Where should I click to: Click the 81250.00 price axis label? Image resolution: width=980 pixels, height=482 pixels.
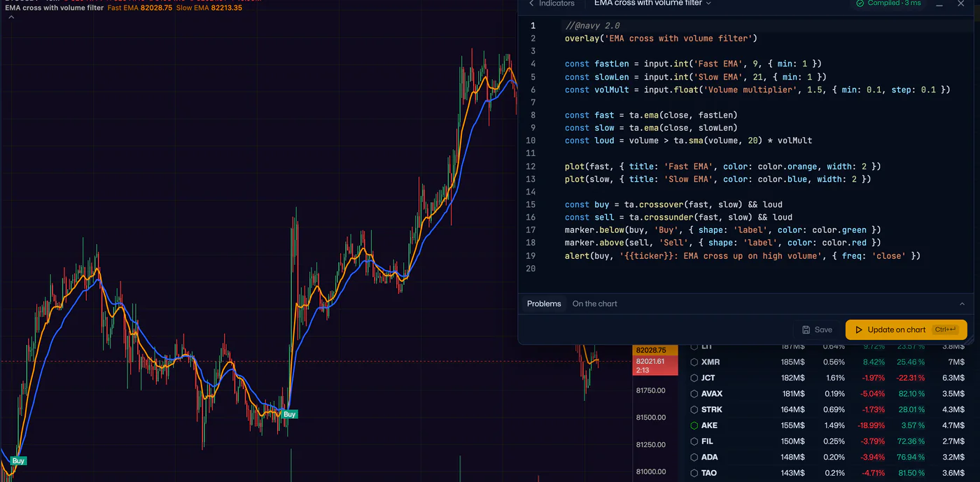650,445
